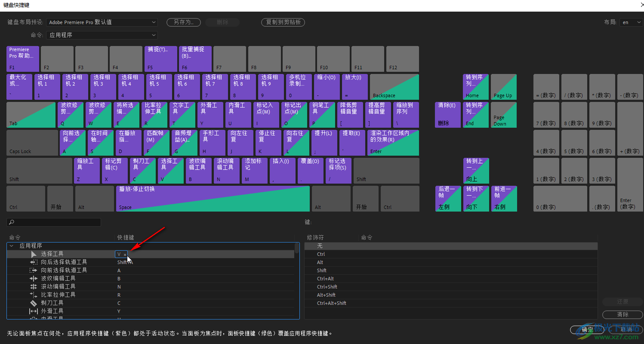Click the 向后选择轨道工具 command row label
This screenshot has height=344, width=644.
point(64,262)
